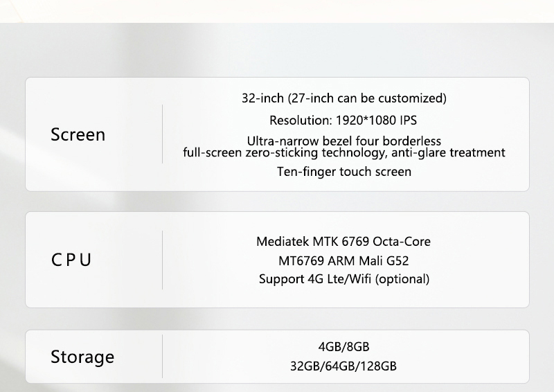This screenshot has height=392, width=554.
Task: Click the Mediatek MTK 6769 Octa-Core line
Action: click(343, 242)
